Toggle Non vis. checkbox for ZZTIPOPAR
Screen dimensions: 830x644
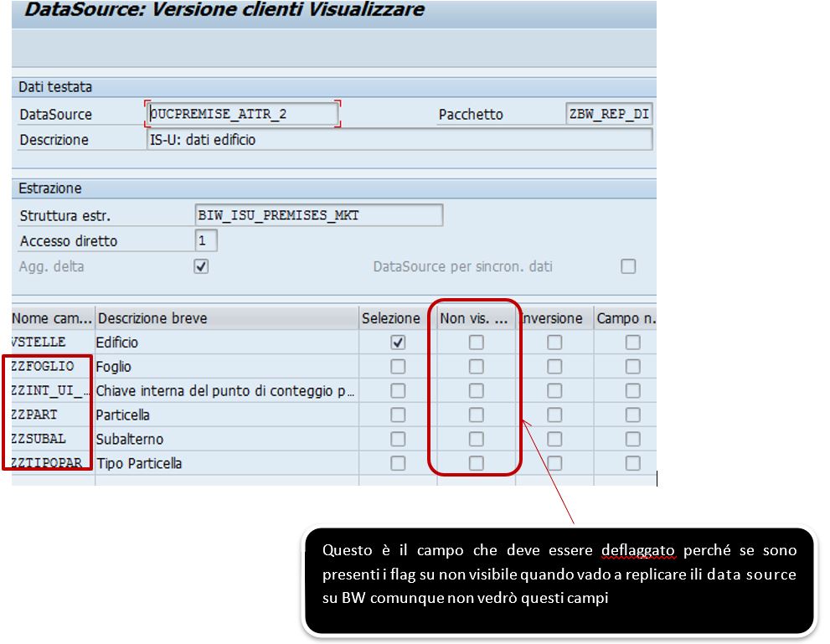tap(477, 464)
